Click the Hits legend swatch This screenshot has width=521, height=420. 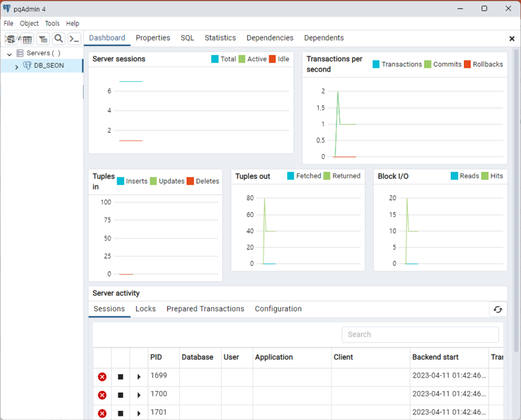coord(485,176)
